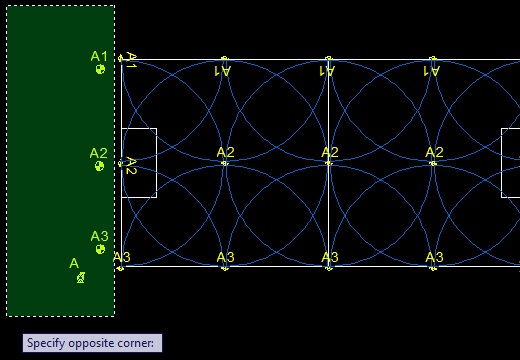Click the rotated A2 label on the left rectangle edge
This screenshot has width=520, height=360.
tap(132, 166)
